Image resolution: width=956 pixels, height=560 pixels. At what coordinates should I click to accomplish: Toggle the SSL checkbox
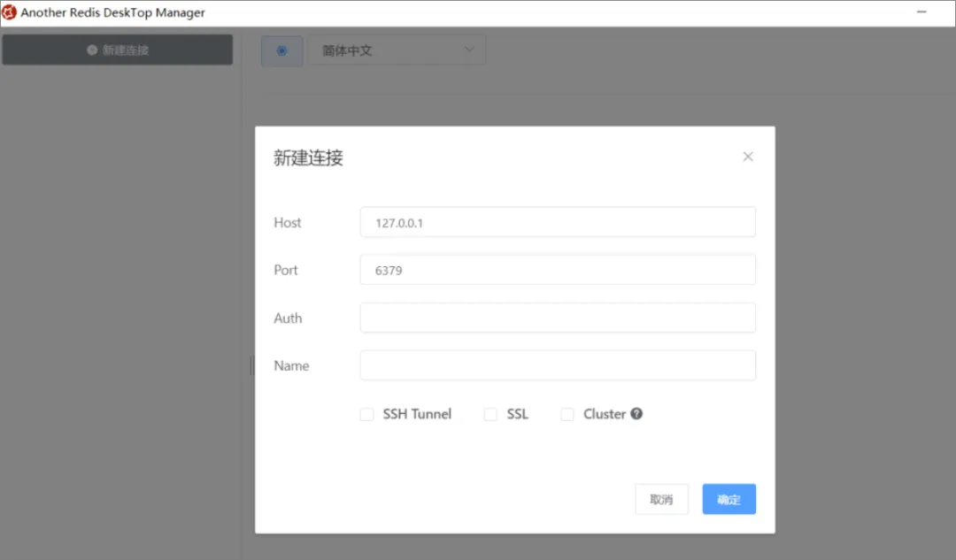(490, 414)
